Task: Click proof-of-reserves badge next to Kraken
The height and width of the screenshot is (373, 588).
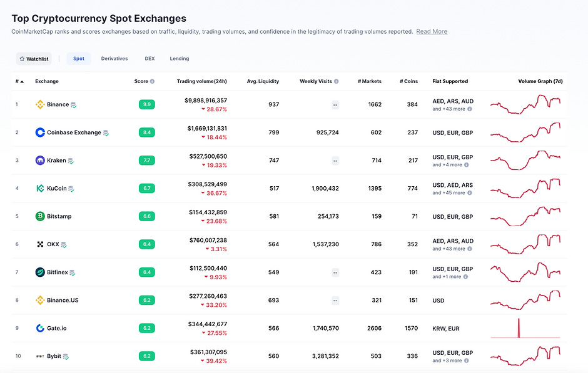Action: pyautogui.click(x=71, y=161)
